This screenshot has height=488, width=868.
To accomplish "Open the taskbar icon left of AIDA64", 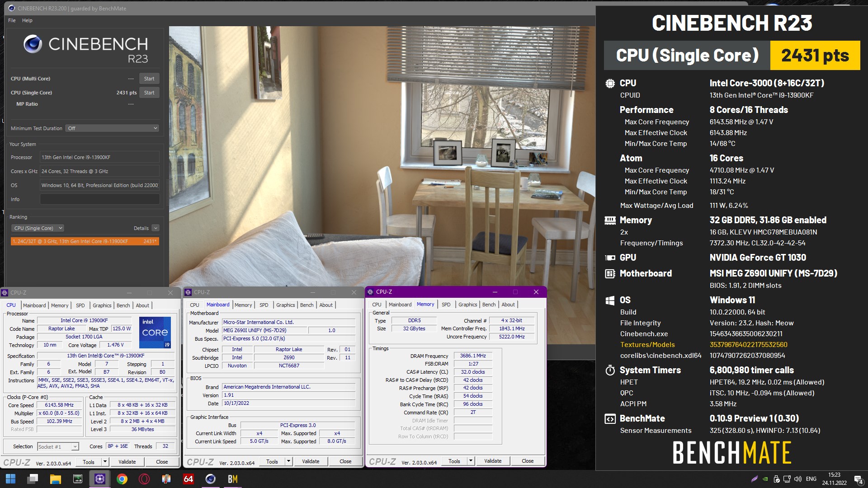I will click(166, 479).
